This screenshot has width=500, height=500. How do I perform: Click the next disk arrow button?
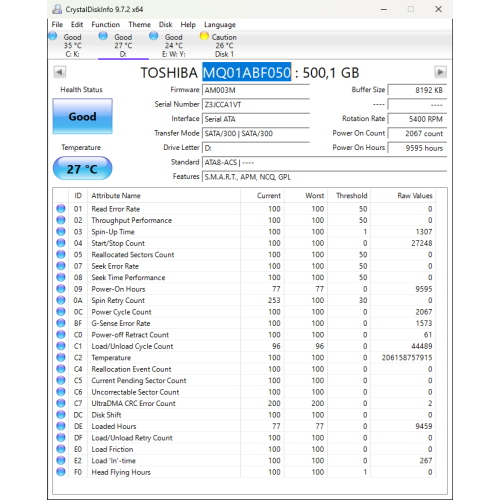pyautogui.click(x=440, y=72)
